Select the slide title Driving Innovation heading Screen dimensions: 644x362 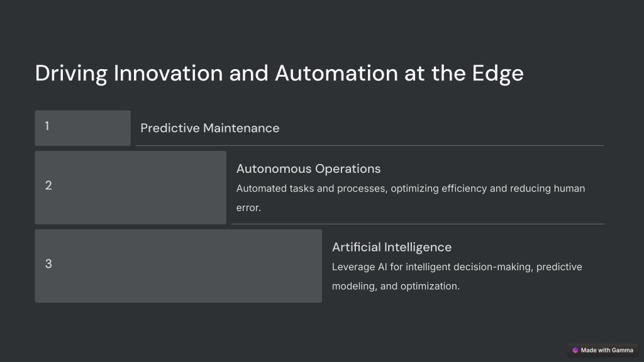279,74
